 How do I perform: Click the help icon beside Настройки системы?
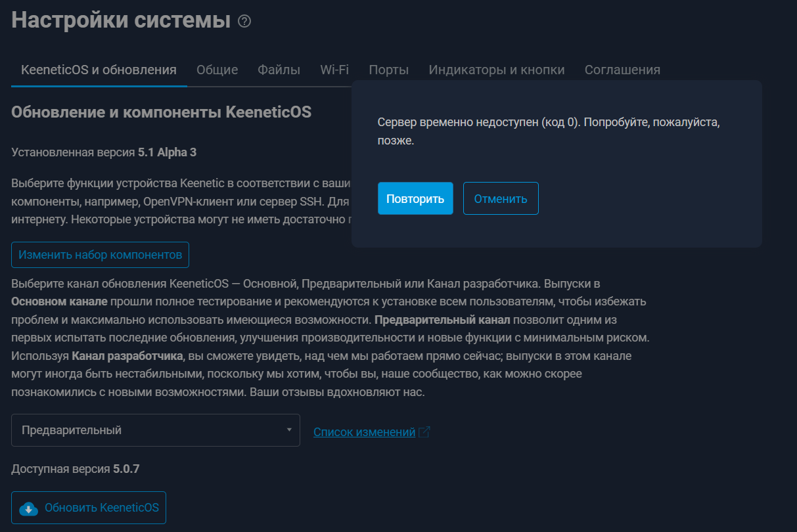245,22
